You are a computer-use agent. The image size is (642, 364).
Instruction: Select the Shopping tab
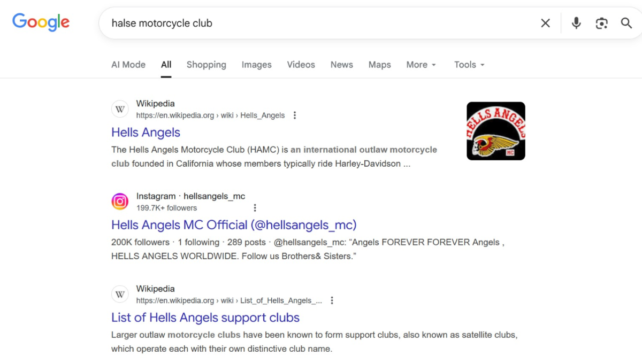coord(206,65)
